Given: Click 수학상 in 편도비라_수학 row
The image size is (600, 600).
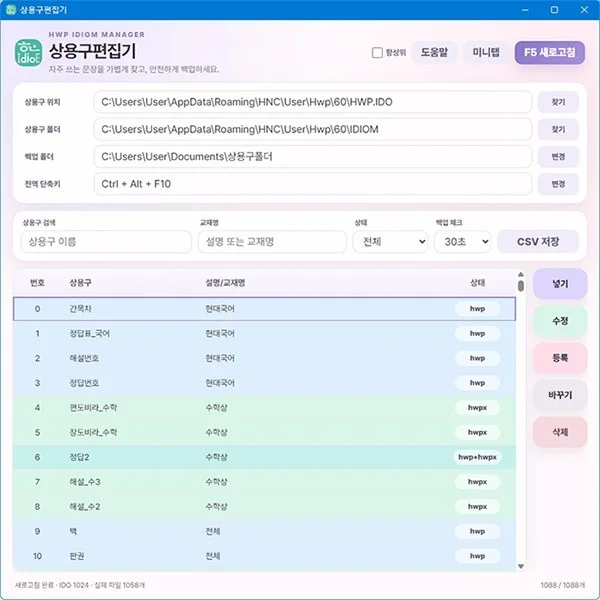Looking at the screenshot, I should coord(216,408).
